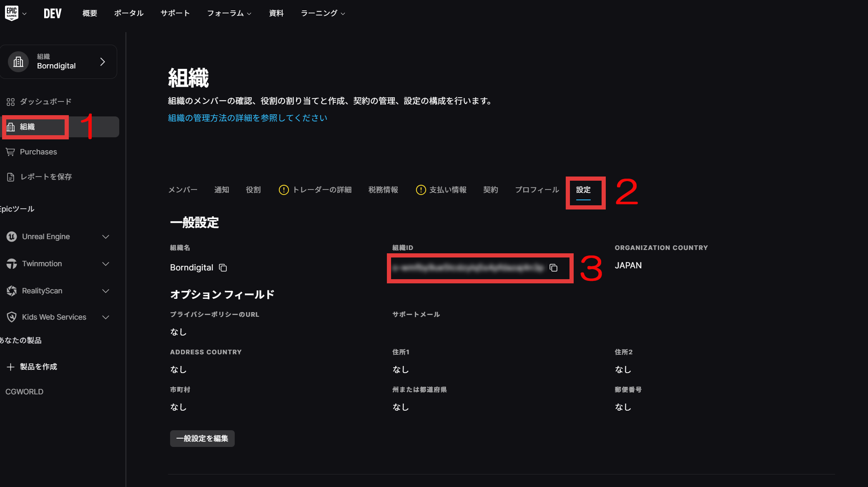The height and width of the screenshot is (487, 868).
Task: Expand the ラーニング dropdown menu
Action: coord(323,13)
